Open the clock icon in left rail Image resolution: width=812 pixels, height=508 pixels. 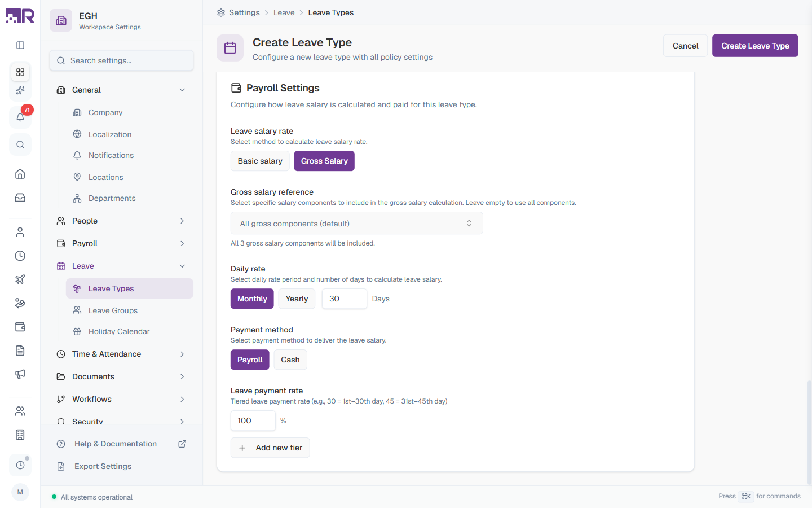point(20,256)
